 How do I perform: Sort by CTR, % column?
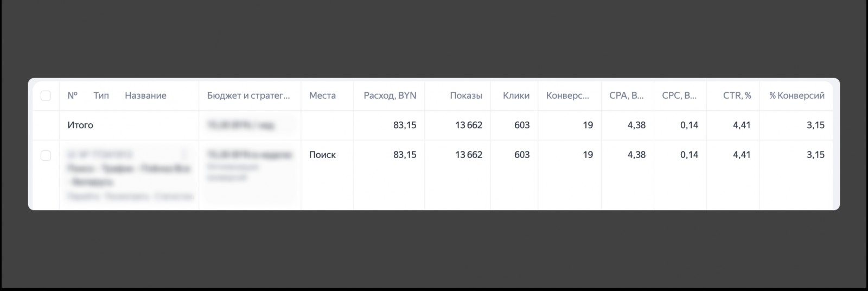(737, 96)
